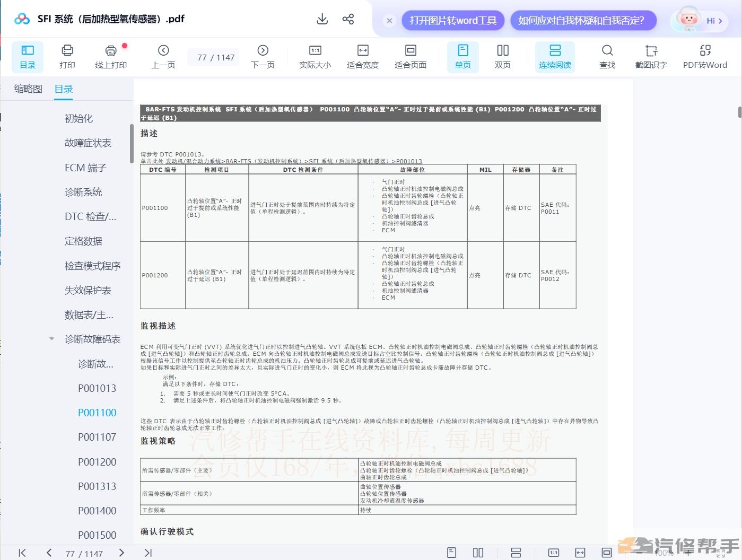Viewport: 742px width, 560px height.
Task: Jump to P001313 in outline
Action: click(97, 486)
